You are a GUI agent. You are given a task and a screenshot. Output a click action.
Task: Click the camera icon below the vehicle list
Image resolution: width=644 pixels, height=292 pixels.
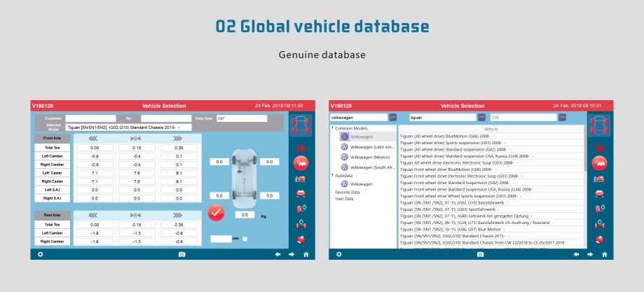point(480,254)
